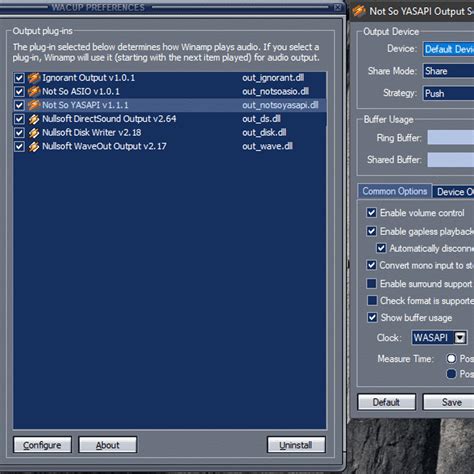
Task: Click the Default button in YASAPI window
Action: (x=386, y=402)
